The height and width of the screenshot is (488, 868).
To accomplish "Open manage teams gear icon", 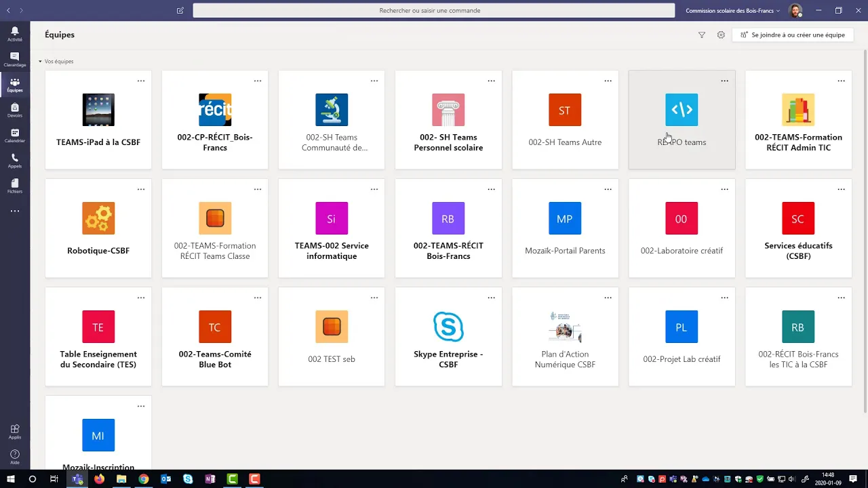I will coord(721,35).
